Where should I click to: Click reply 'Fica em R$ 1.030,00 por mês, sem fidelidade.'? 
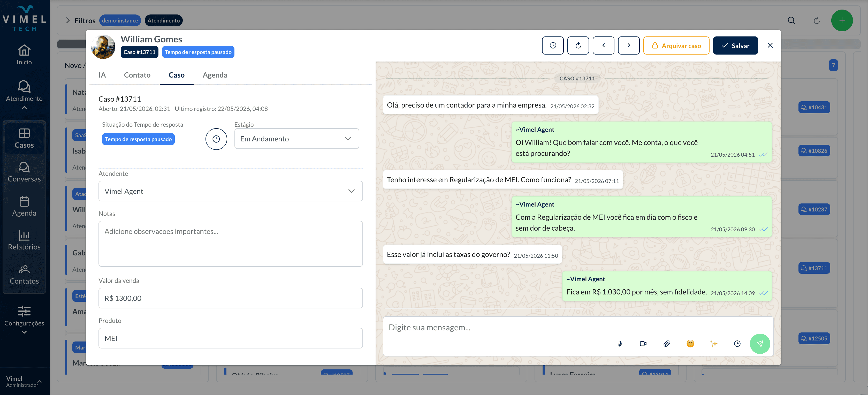(667, 286)
